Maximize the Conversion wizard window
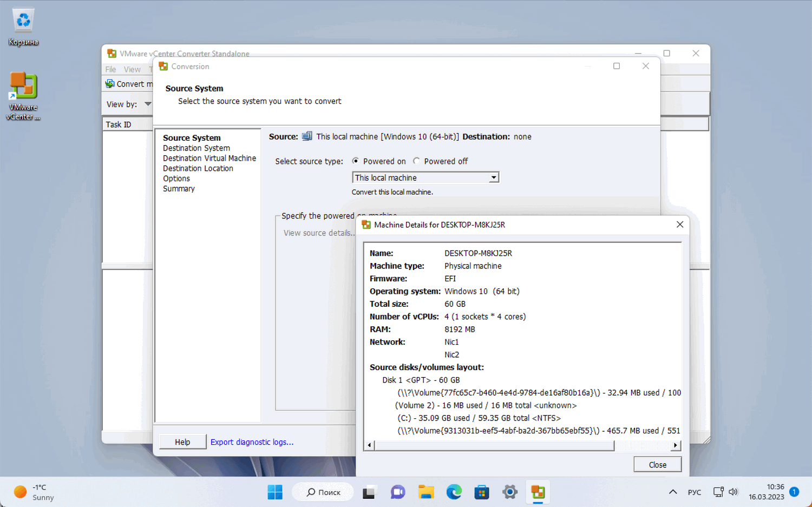812x507 pixels. click(617, 66)
